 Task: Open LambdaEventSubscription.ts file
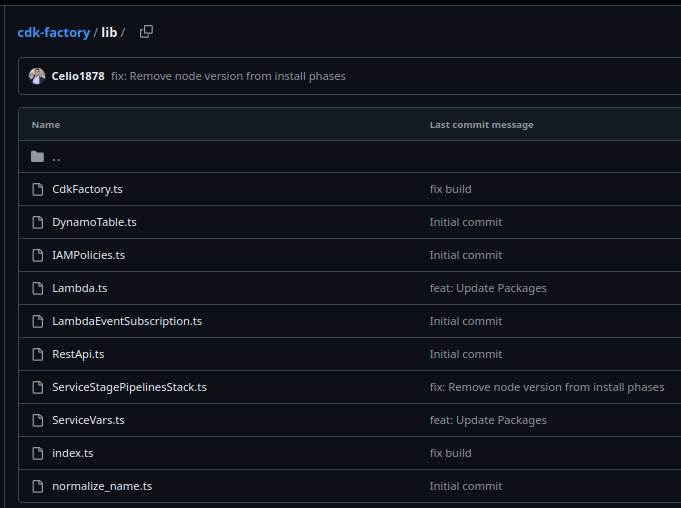tap(127, 321)
